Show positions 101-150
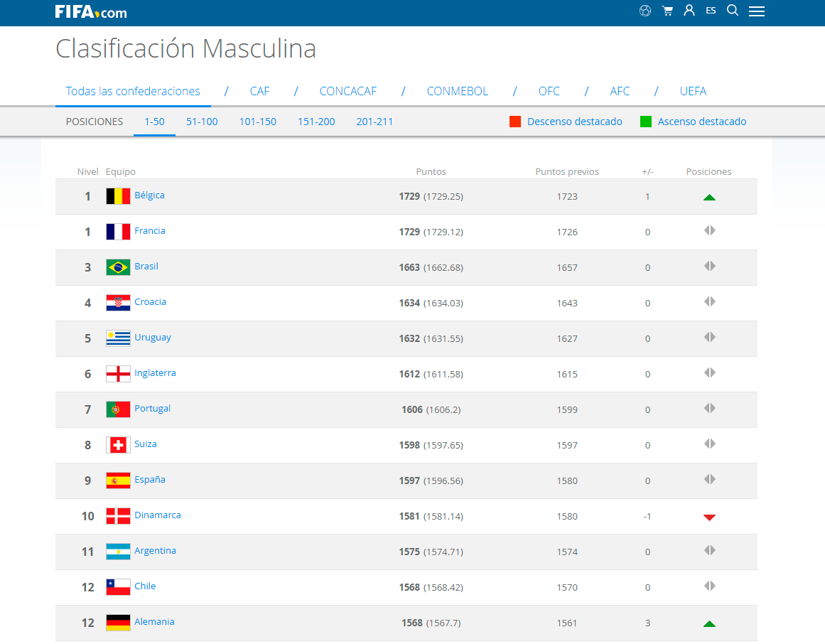Image resolution: width=825 pixels, height=644 pixels. coord(257,122)
